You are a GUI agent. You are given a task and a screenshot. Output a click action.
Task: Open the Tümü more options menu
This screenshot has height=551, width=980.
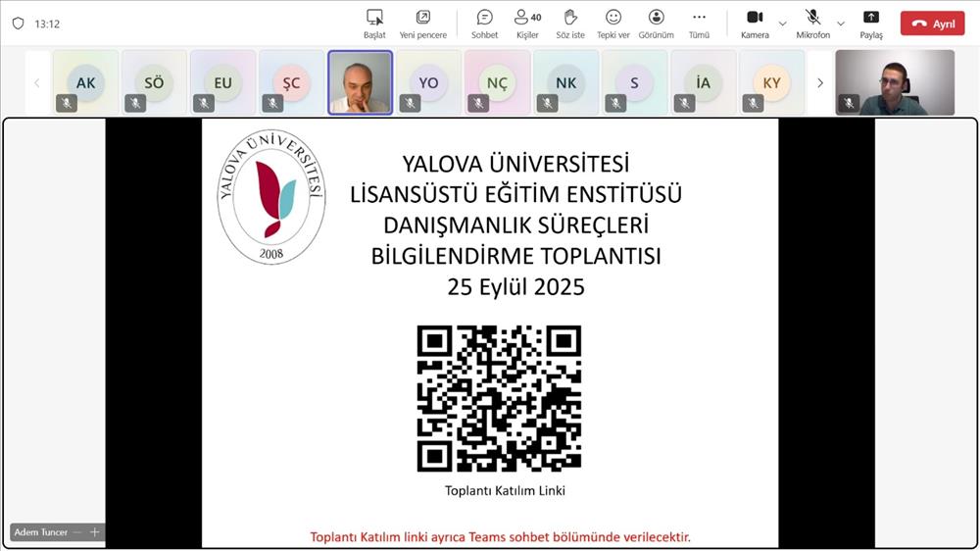coord(699,23)
